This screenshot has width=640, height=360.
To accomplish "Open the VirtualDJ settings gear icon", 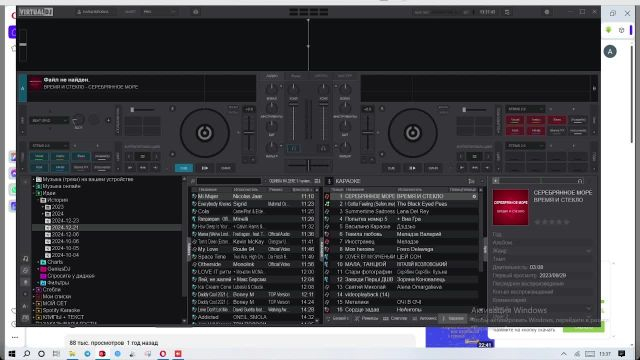I will (547, 12).
